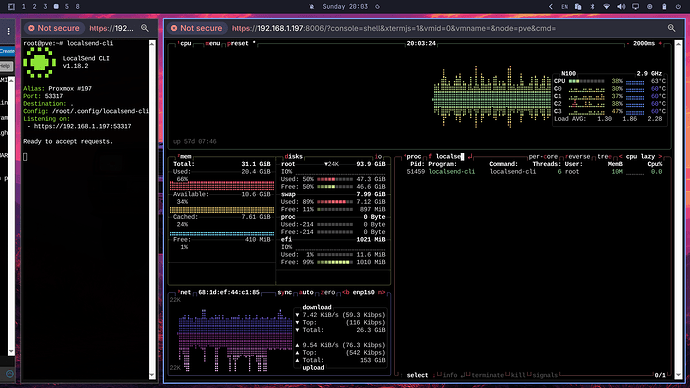
Task: Open the battery tray icon
Action: coord(664,7)
